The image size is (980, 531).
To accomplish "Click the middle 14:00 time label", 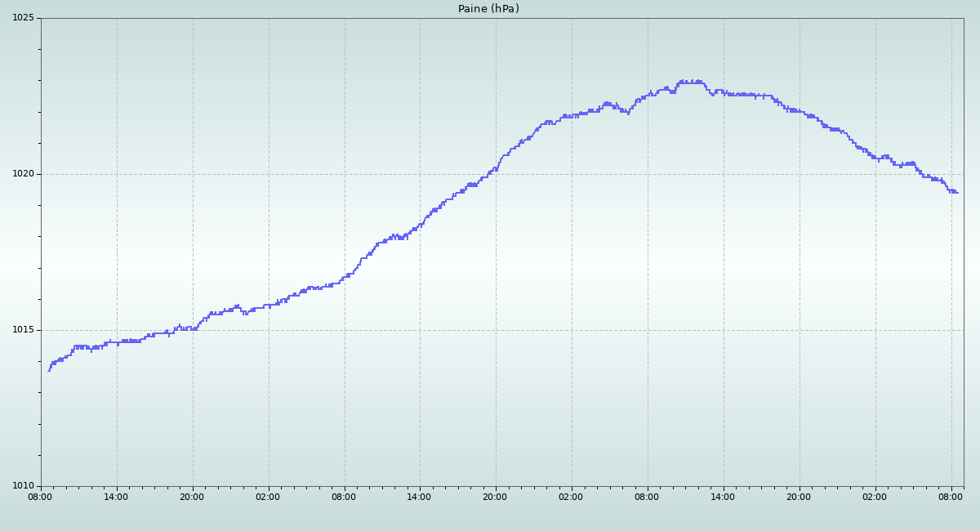I will (419, 496).
